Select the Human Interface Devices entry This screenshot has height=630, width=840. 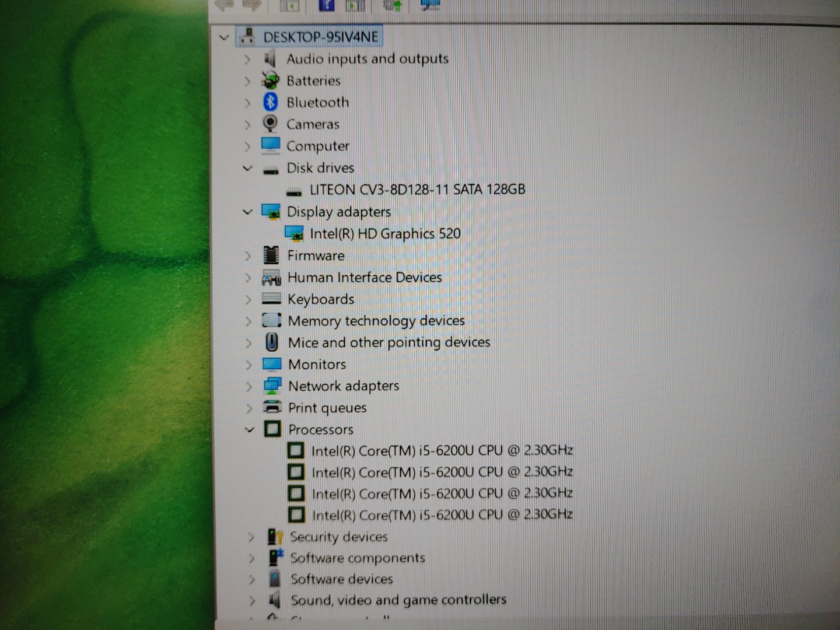coord(365,277)
